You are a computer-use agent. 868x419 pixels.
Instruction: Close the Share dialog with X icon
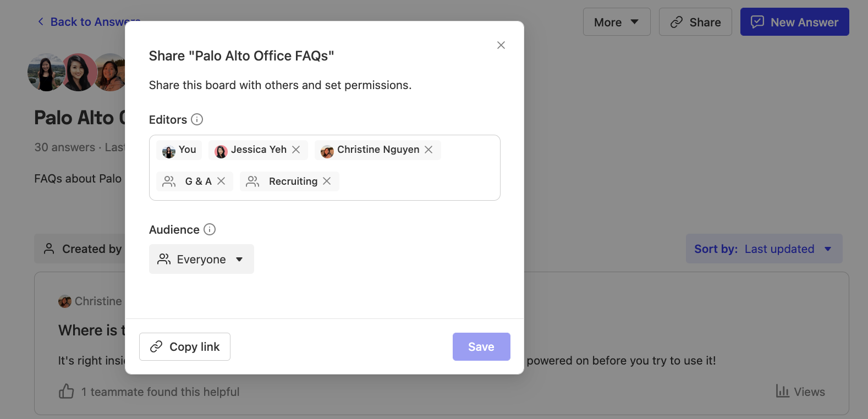pos(501,45)
